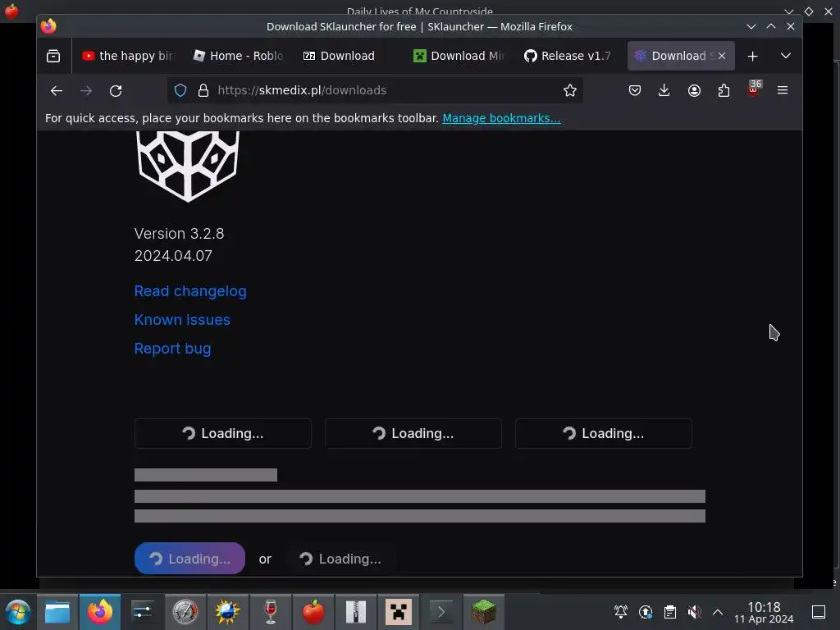The height and width of the screenshot is (630, 840).
Task: Open Read changelog link
Action: pyautogui.click(x=190, y=291)
